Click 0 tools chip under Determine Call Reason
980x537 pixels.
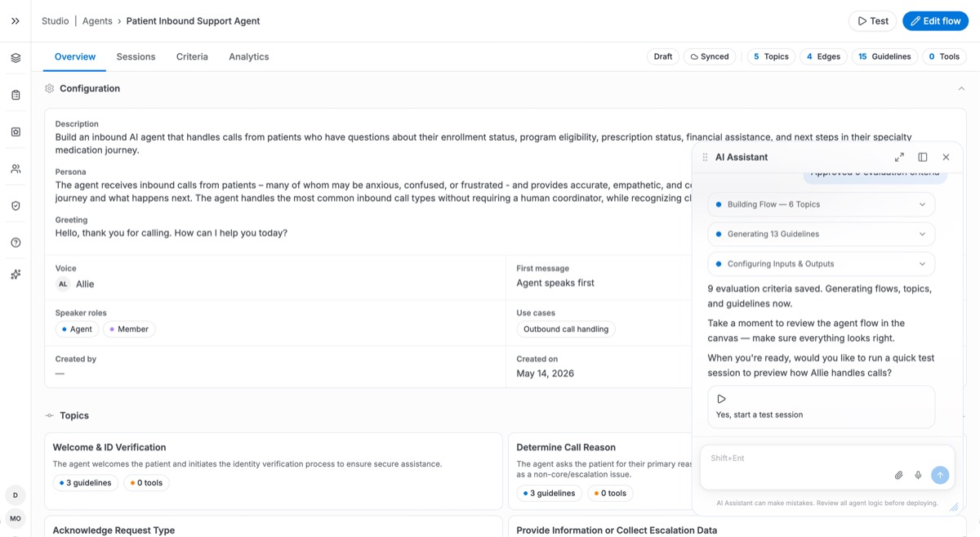[x=610, y=494]
